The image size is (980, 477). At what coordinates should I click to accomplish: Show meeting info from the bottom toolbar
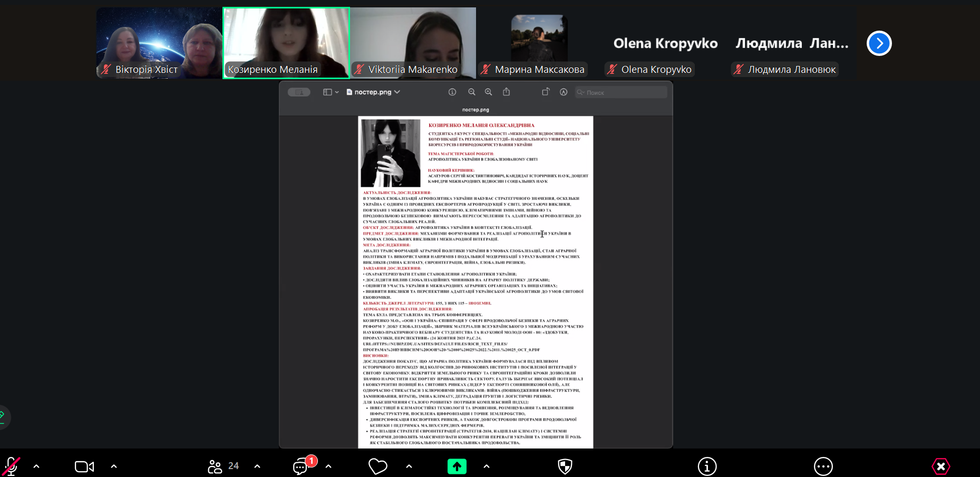pos(707,466)
